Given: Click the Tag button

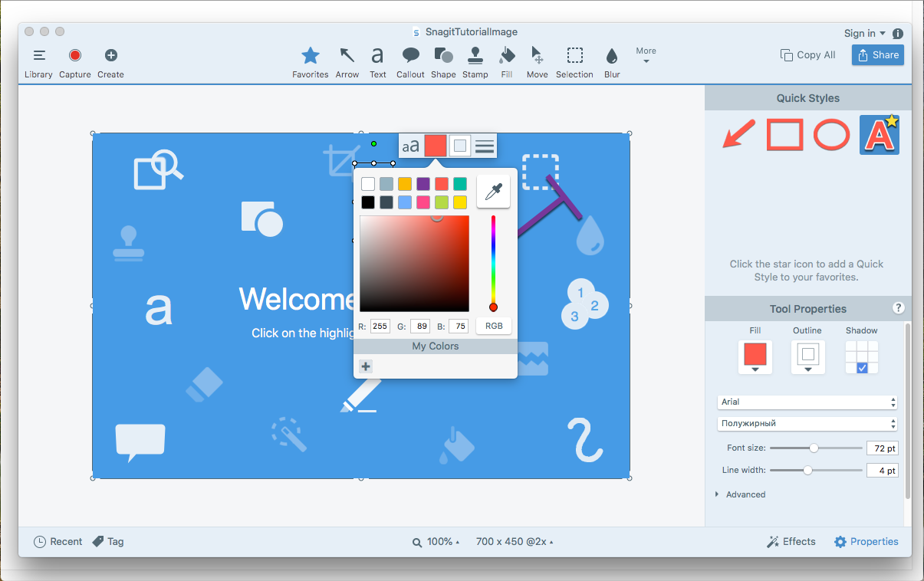Looking at the screenshot, I should click(108, 541).
